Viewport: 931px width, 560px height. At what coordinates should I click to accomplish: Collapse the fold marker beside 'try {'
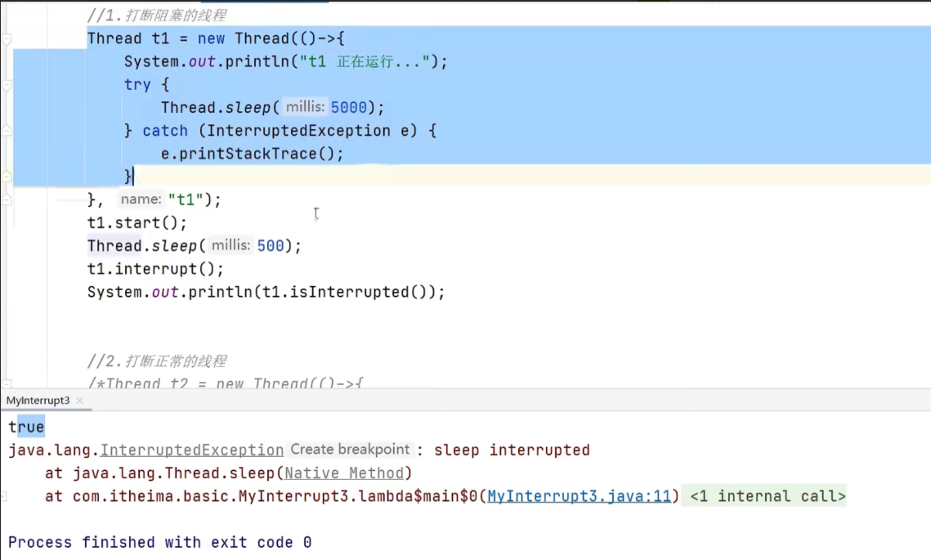tap(7, 86)
